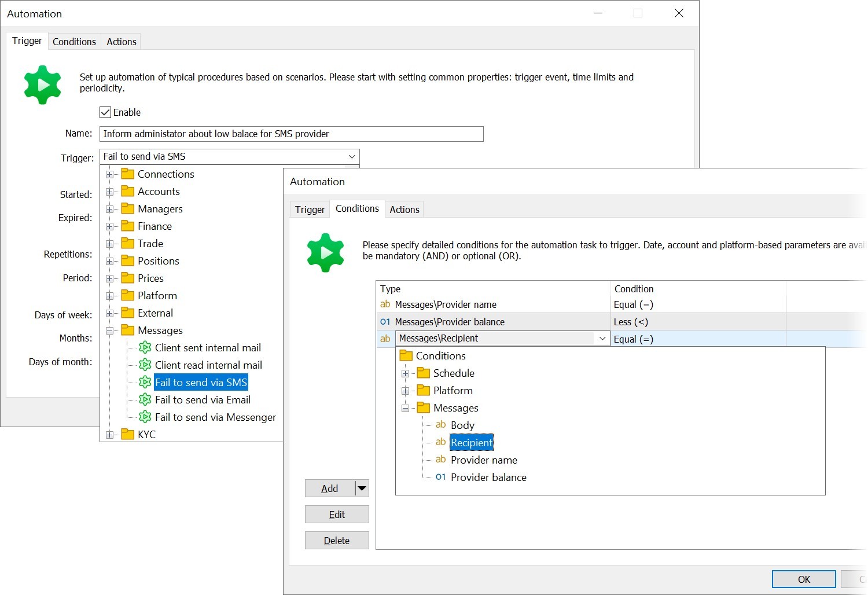Open Conditions tab in back Automation window
The width and height of the screenshot is (868, 595).
point(74,42)
